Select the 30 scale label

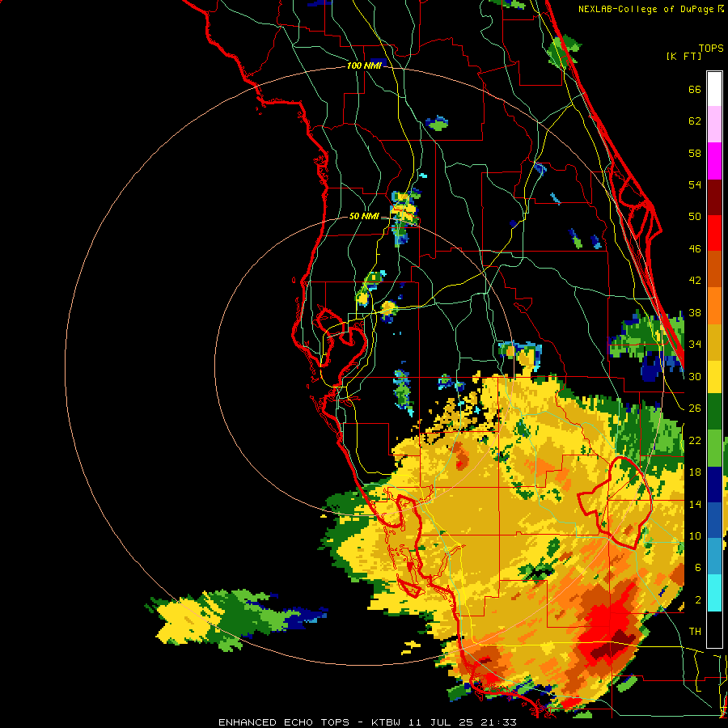pos(695,376)
